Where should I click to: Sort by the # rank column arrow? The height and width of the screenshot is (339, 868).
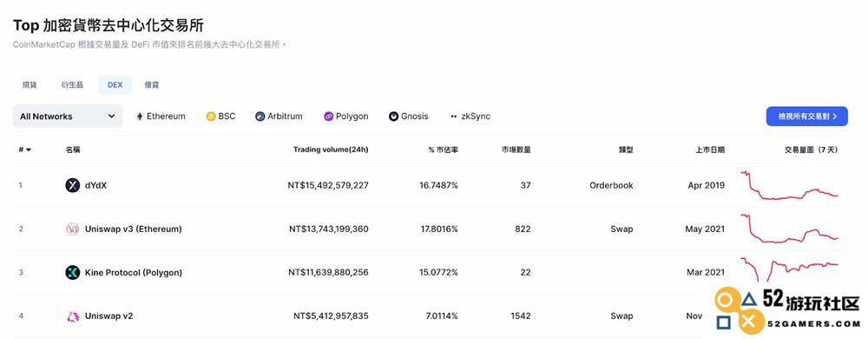[x=29, y=150]
